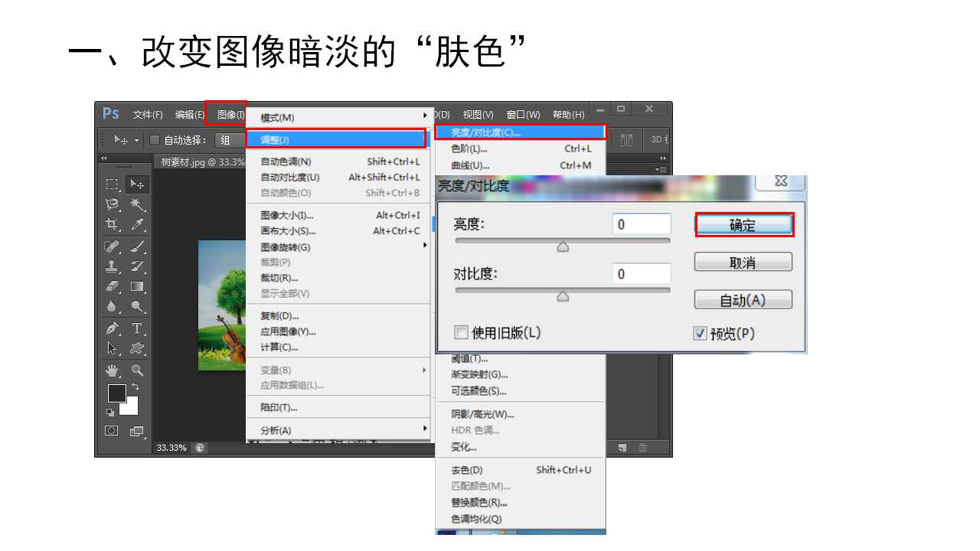Collapse toolbox with double-arrow header
The image size is (980, 551).
(x=105, y=158)
